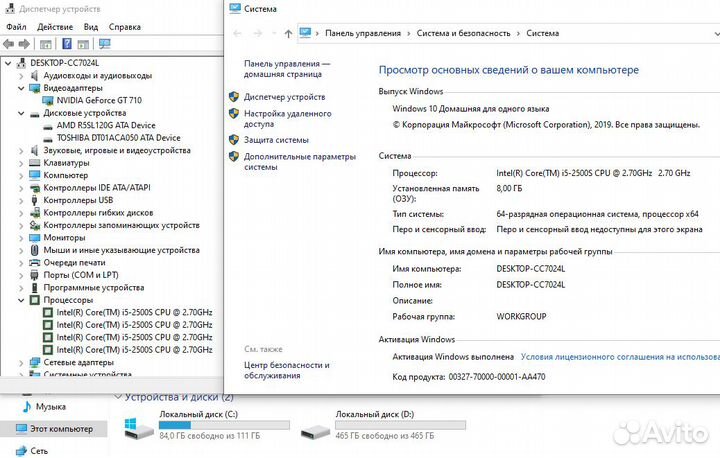The height and width of the screenshot is (458, 720).
Task: Click the Forward arrow in Device Manager toolbar
Action: pyautogui.click(x=24, y=44)
